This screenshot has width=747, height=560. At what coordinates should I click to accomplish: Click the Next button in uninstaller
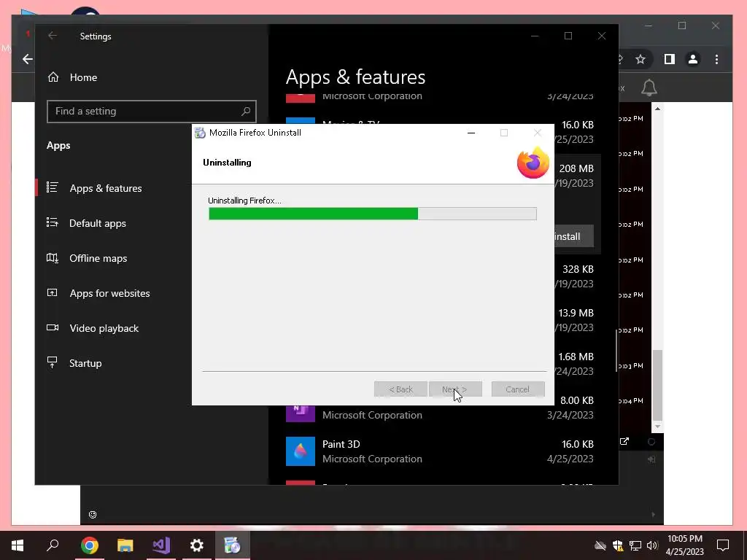tap(455, 389)
